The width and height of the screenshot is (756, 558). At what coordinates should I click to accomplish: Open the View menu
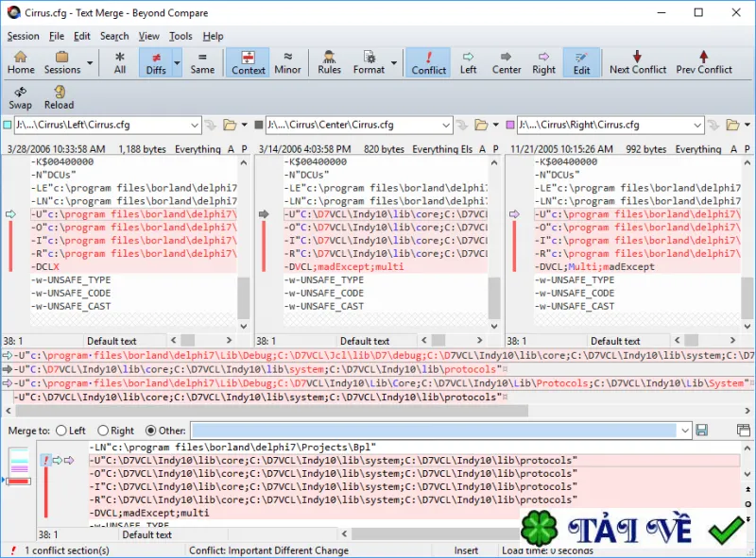(149, 36)
